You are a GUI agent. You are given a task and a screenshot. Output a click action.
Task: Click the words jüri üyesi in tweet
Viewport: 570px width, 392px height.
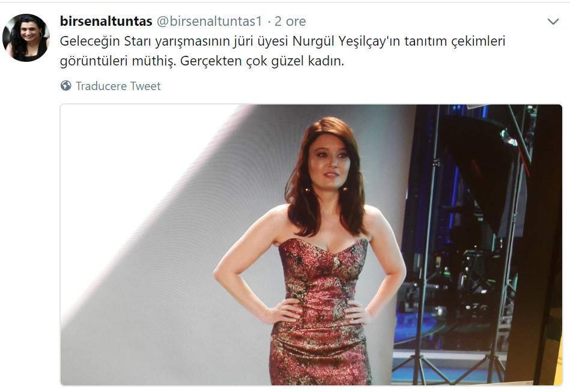tap(261, 41)
